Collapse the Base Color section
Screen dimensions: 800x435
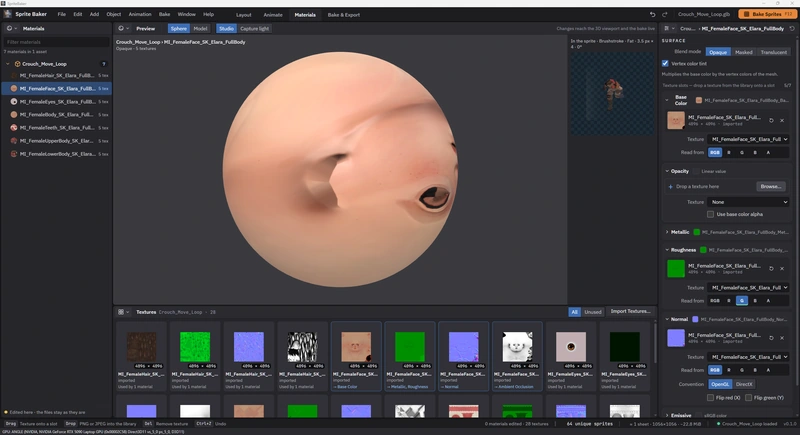667,100
